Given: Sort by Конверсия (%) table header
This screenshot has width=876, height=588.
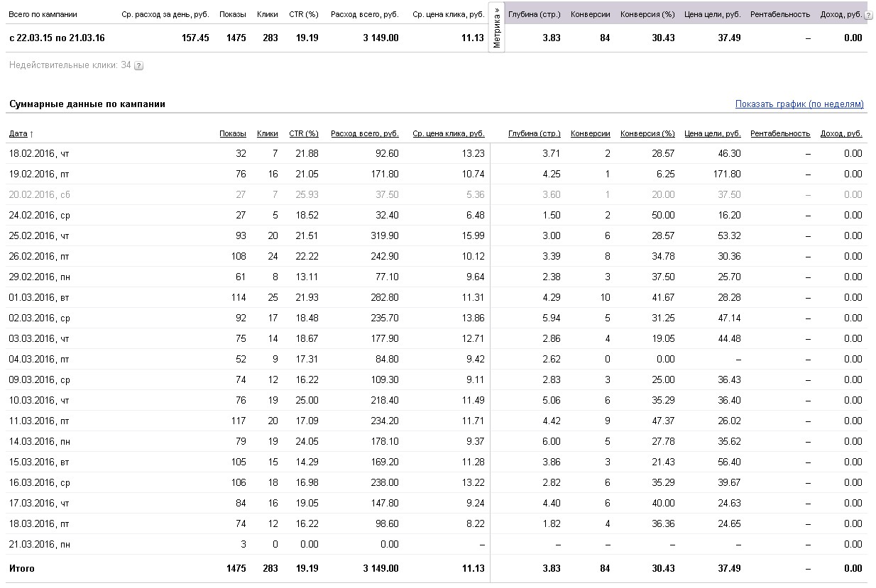Looking at the screenshot, I should pos(647,133).
